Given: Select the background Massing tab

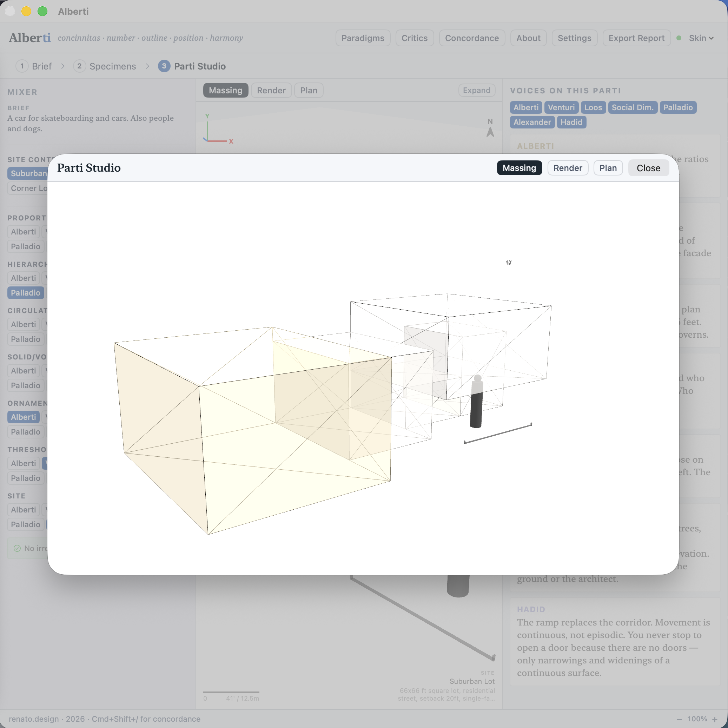Looking at the screenshot, I should point(225,91).
